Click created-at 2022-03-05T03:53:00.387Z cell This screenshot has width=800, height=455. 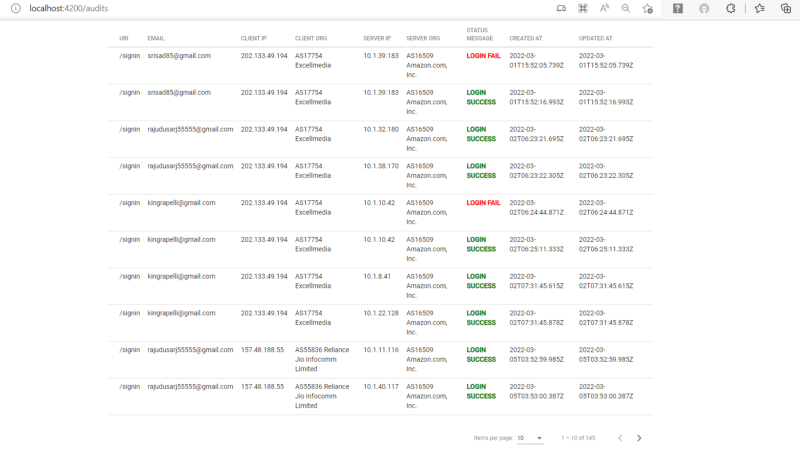(x=536, y=391)
